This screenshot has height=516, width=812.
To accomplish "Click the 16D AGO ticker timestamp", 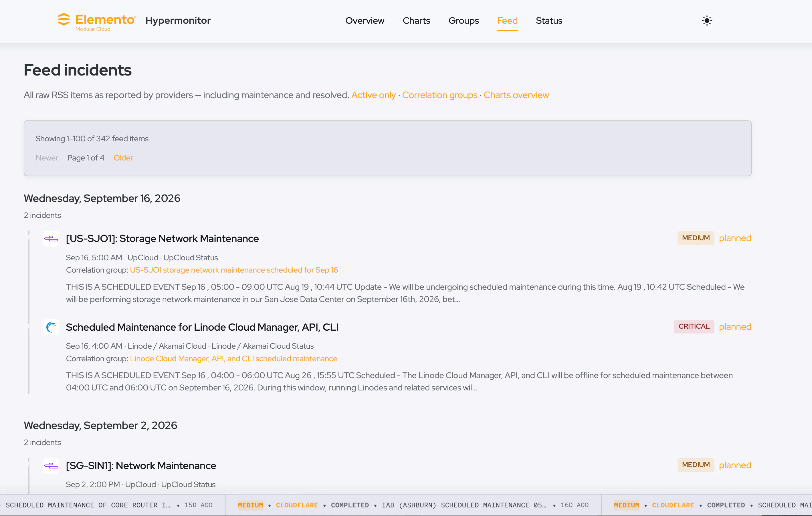I will click(575, 505).
